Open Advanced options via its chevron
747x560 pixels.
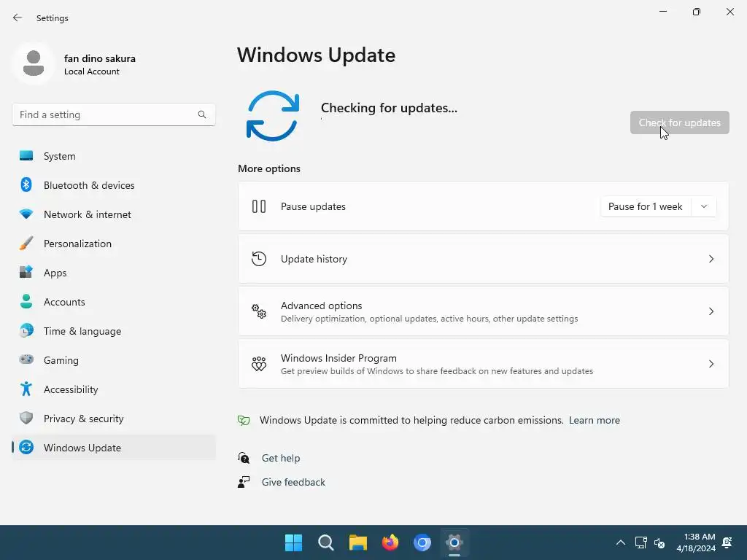(x=711, y=311)
